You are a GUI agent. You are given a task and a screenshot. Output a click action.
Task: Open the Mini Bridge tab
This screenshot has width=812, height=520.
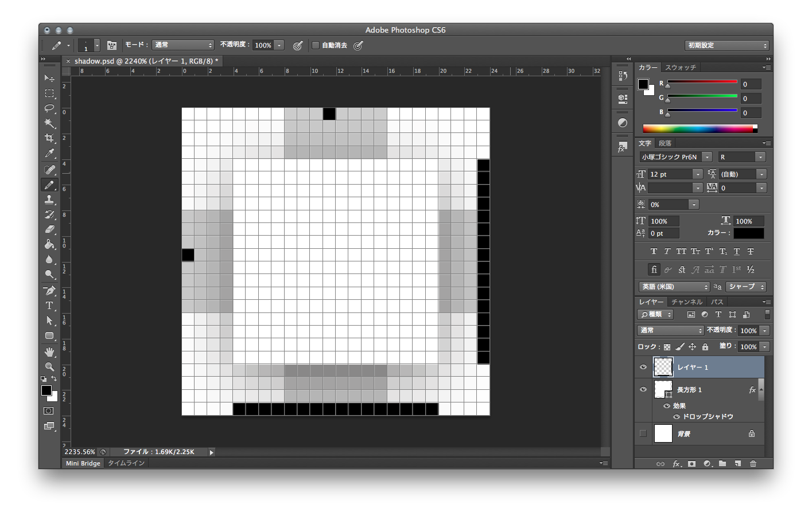[83, 463]
